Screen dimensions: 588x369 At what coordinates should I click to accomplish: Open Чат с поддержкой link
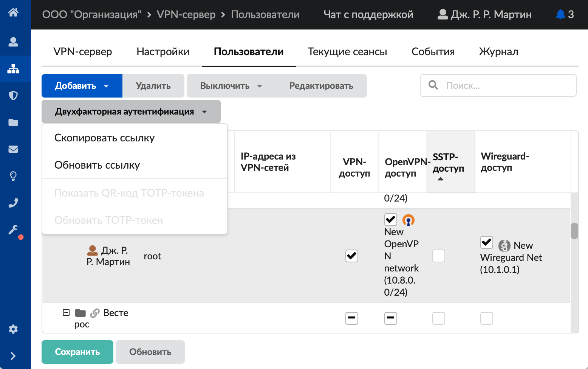(x=368, y=14)
